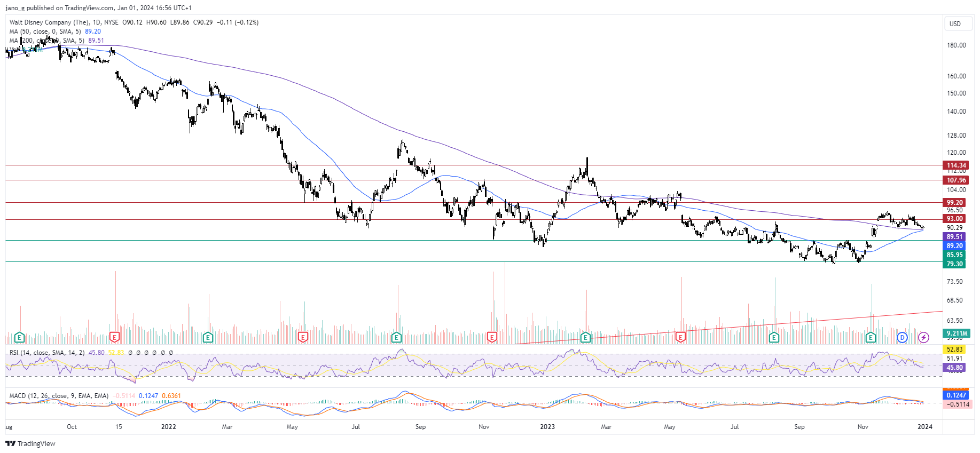Click the TradingView logo at bottom left
This screenshot has width=980, height=453.
(30, 443)
